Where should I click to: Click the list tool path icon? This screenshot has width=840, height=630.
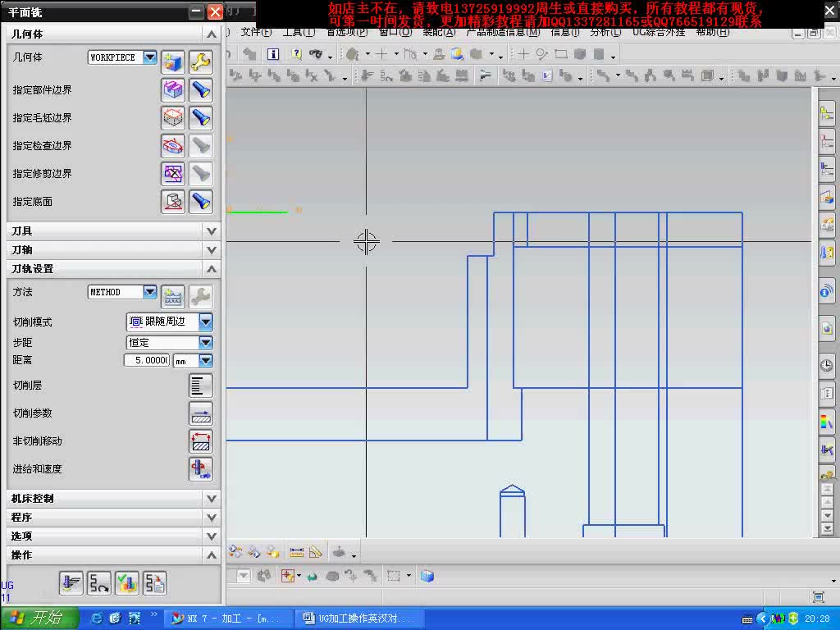(155, 583)
